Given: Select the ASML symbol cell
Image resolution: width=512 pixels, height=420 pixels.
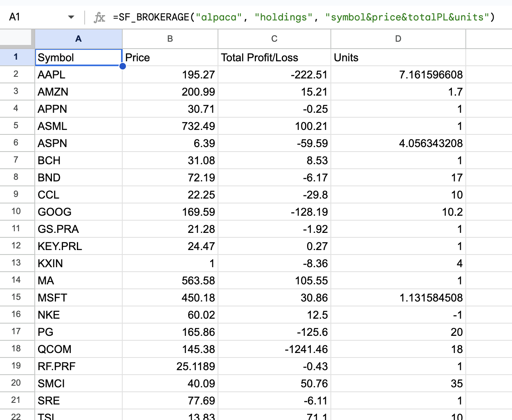Looking at the screenshot, I should (x=79, y=126).
